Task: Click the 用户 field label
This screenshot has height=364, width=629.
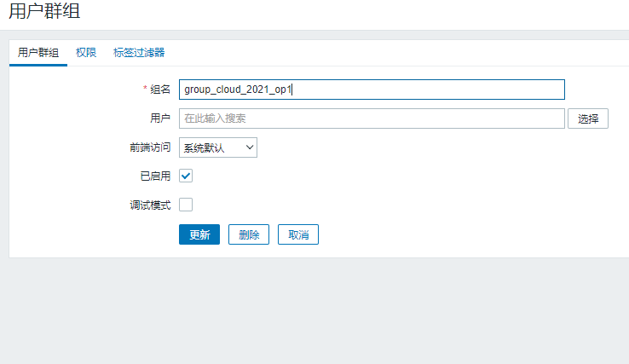Action: point(160,118)
